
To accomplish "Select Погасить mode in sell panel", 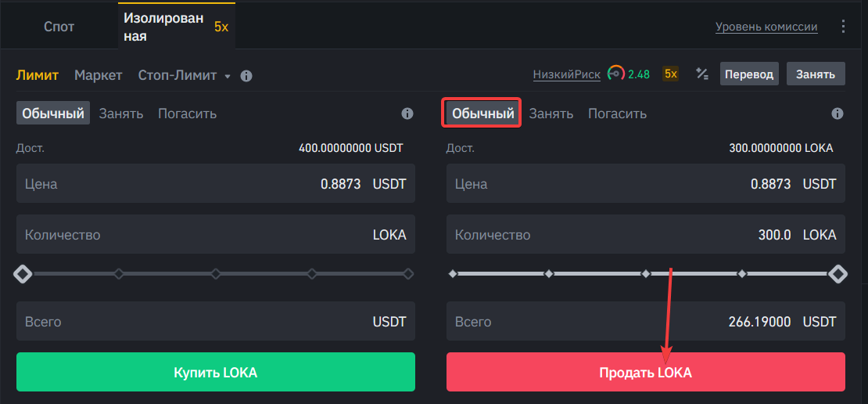I will [x=617, y=114].
